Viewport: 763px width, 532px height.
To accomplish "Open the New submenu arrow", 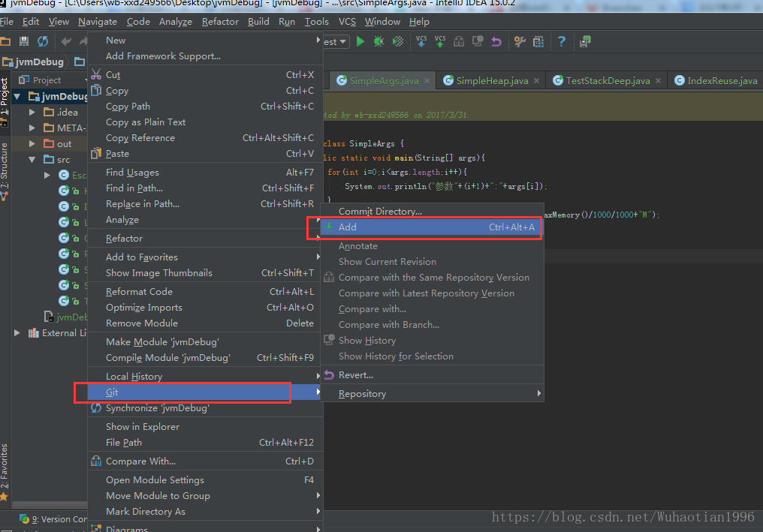I will (x=318, y=40).
